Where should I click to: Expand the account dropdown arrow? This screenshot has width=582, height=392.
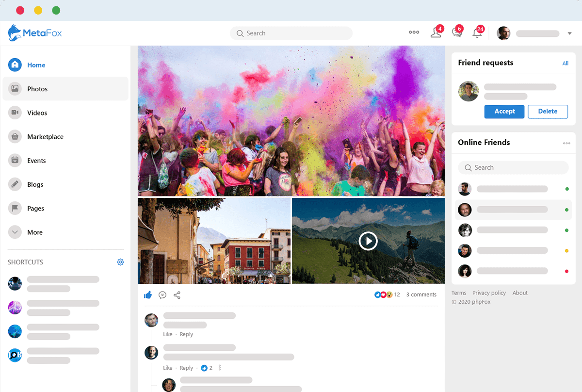pos(569,33)
